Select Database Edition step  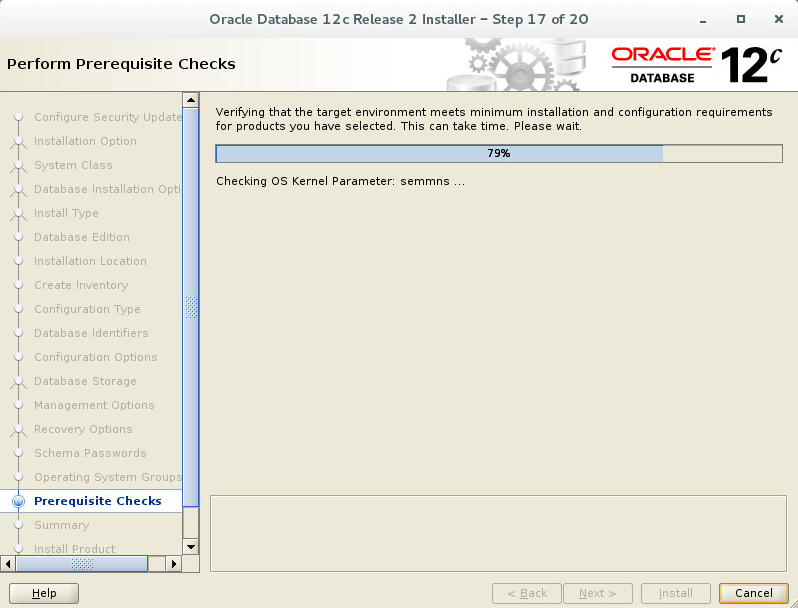coord(81,237)
